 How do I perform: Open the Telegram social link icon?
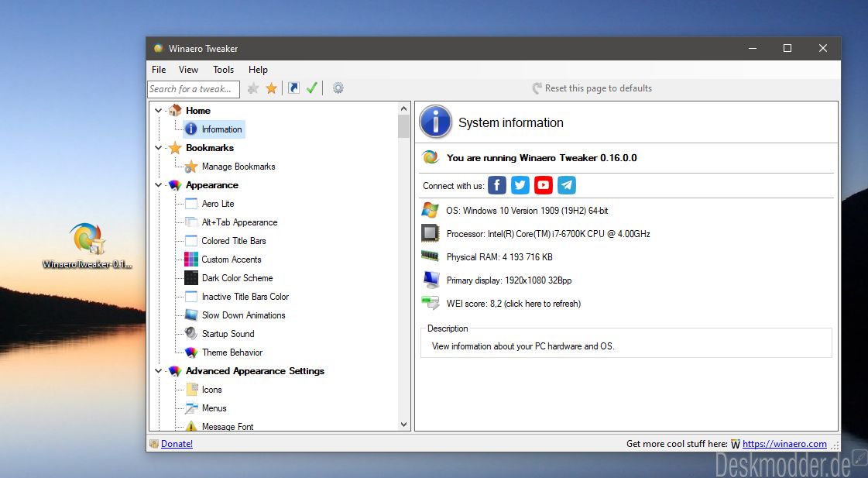[x=567, y=185]
